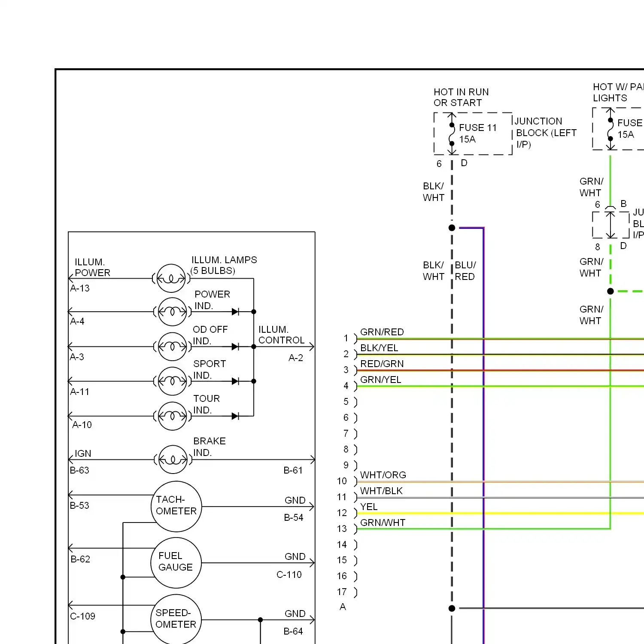Click the GND label above B-64
The height and width of the screenshot is (644, 644).
295,614
